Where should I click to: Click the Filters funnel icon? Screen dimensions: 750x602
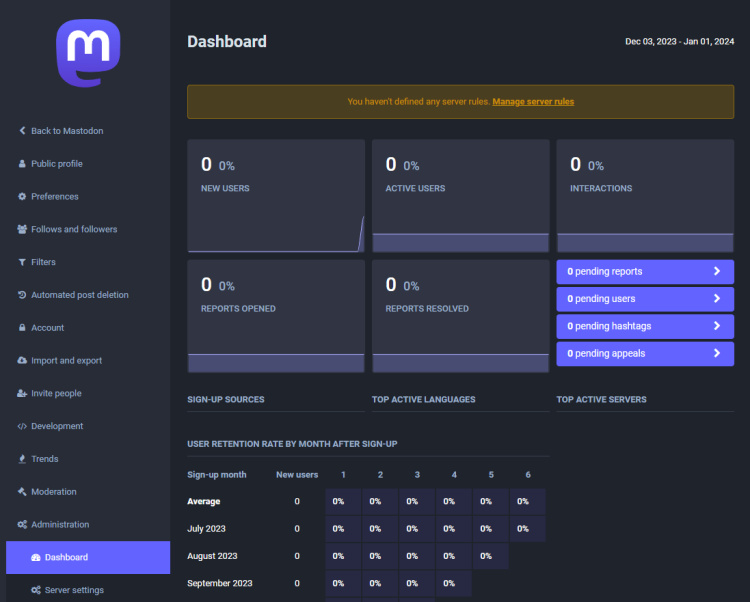[x=22, y=262]
